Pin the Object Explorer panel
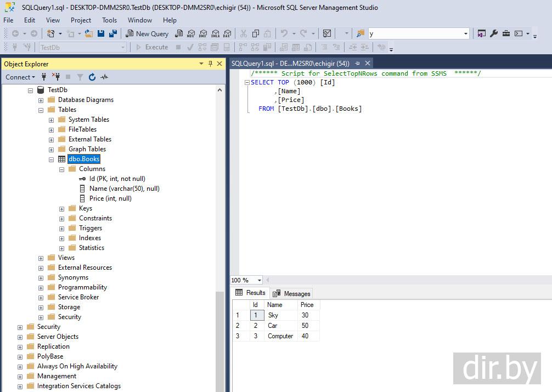 click(x=210, y=64)
